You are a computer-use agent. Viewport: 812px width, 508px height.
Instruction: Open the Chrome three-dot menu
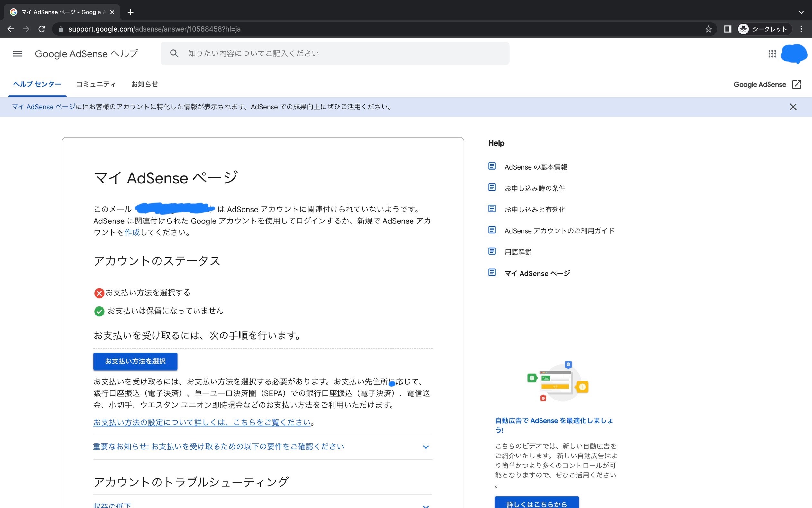[x=801, y=29]
